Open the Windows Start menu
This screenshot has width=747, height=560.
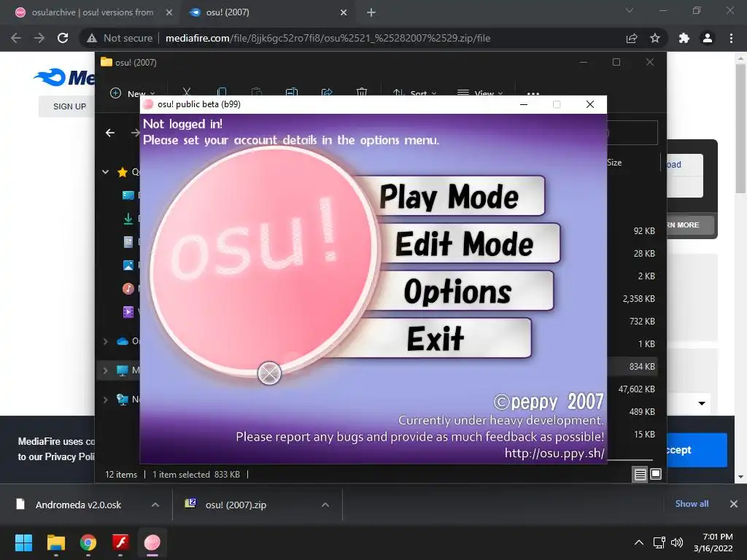point(23,542)
